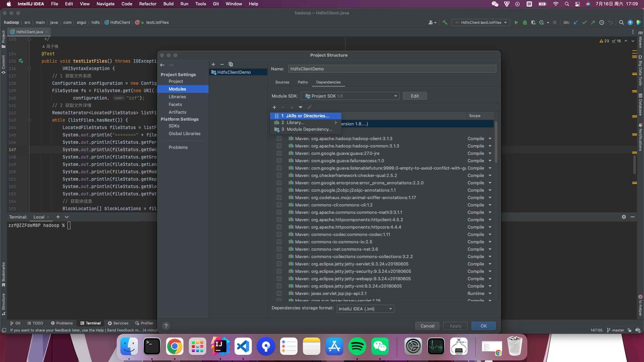Viewport: 644px width, 362px height.
Task: Check export box for hadoop-common:3.1.3
Action: [x=279, y=146]
